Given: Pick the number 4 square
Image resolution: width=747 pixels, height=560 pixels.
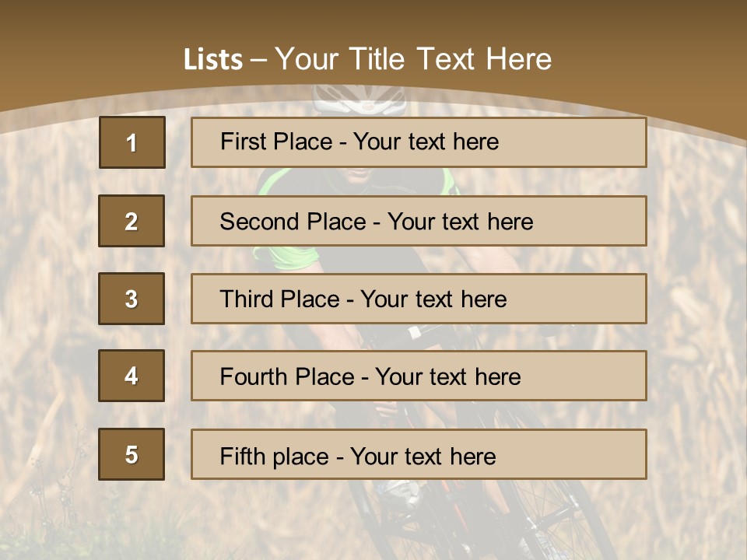Looking at the screenshot, I should 132,376.
